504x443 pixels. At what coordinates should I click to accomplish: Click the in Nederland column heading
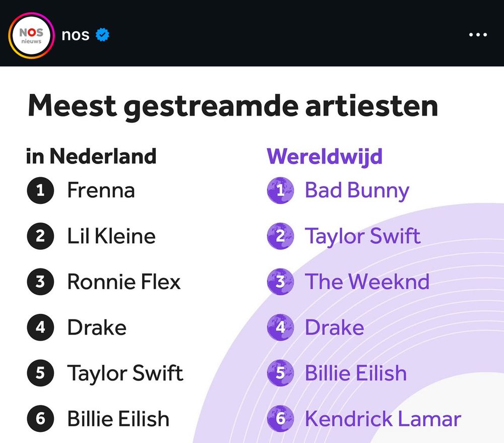point(91,156)
